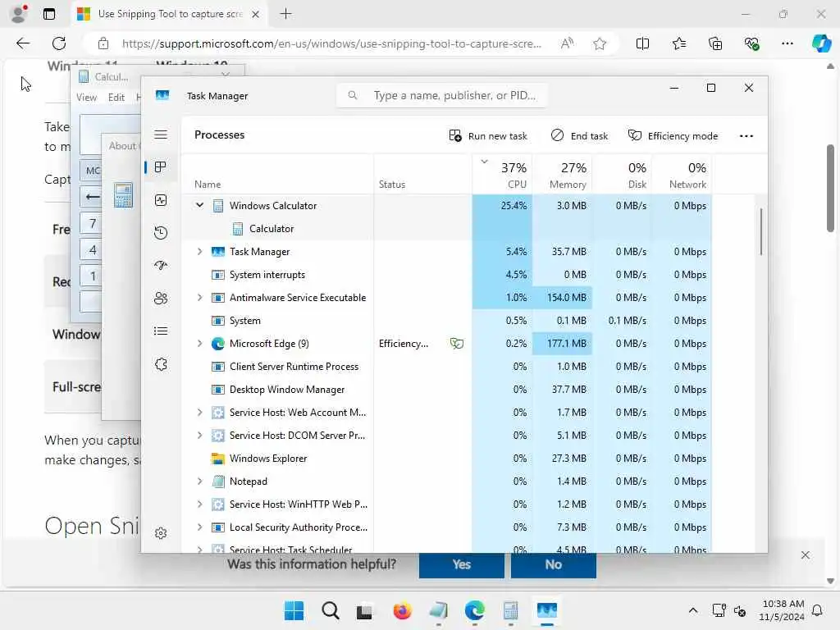This screenshot has width=840, height=630.
Task: Sort processes by Name column header
Action: [x=277, y=175]
